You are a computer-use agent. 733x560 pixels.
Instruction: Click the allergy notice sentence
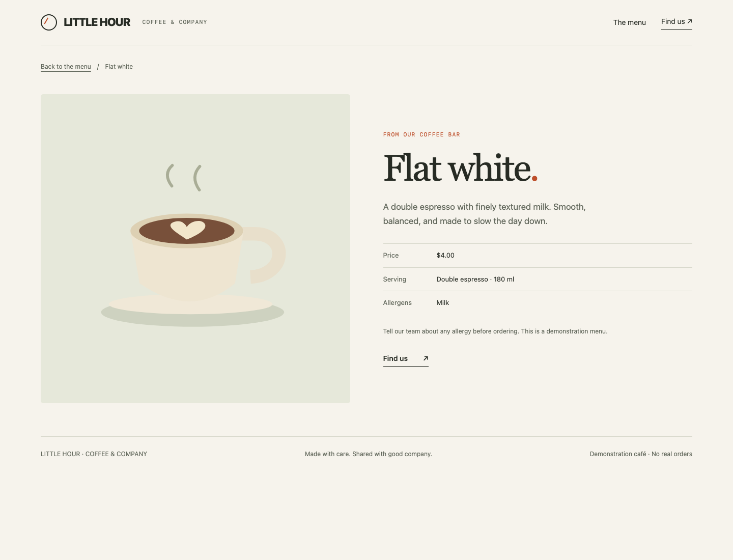pos(495,331)
